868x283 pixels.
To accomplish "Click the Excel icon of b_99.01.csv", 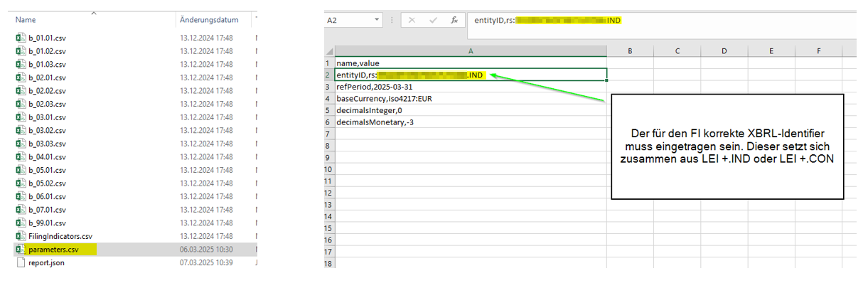I will (x=21, y=223).
